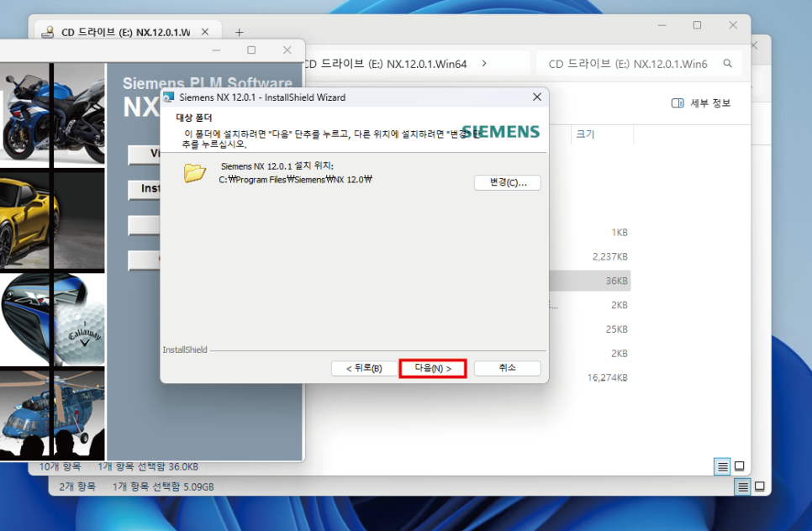This screenshot has height=531, width=812.
Task: Select the file sized 2,237KB
Action: click(x=609, y=257)
